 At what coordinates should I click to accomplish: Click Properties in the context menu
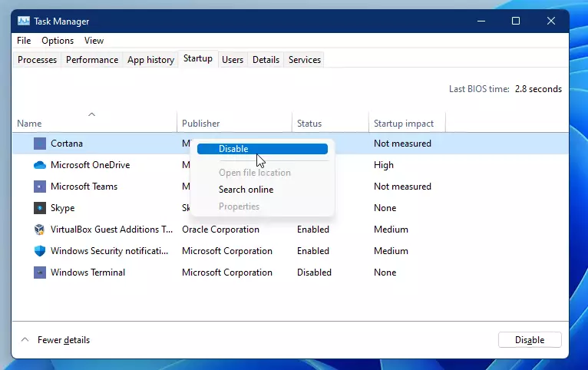pos(239,206)
